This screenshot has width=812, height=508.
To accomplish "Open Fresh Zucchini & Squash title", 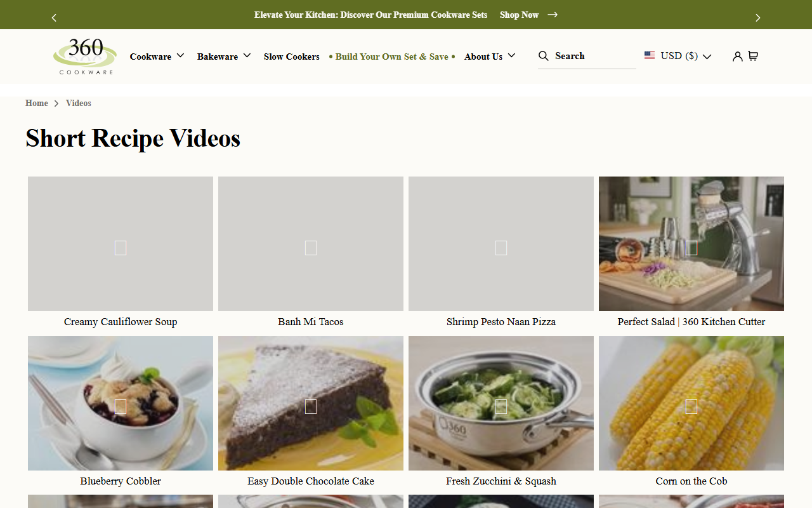I will pos(501,481).
